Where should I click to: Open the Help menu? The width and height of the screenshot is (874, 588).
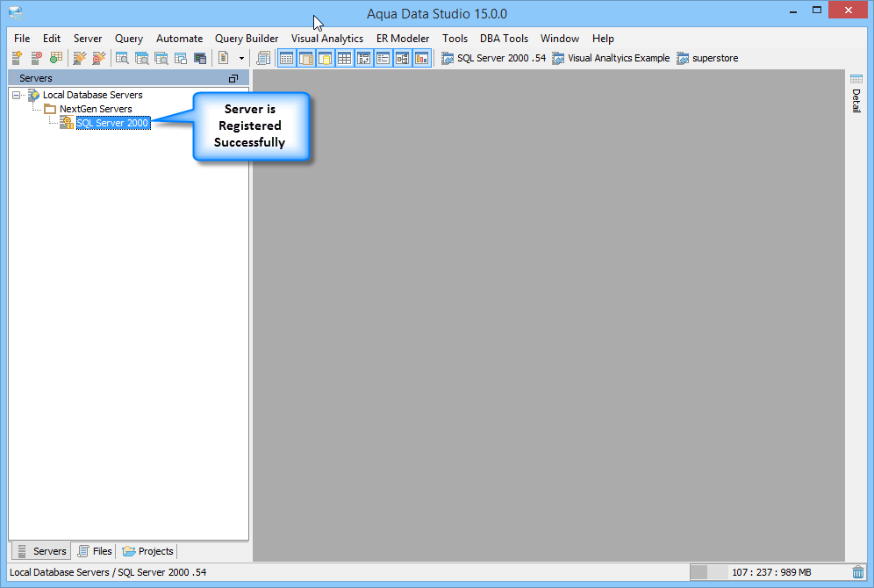point(603,39)
